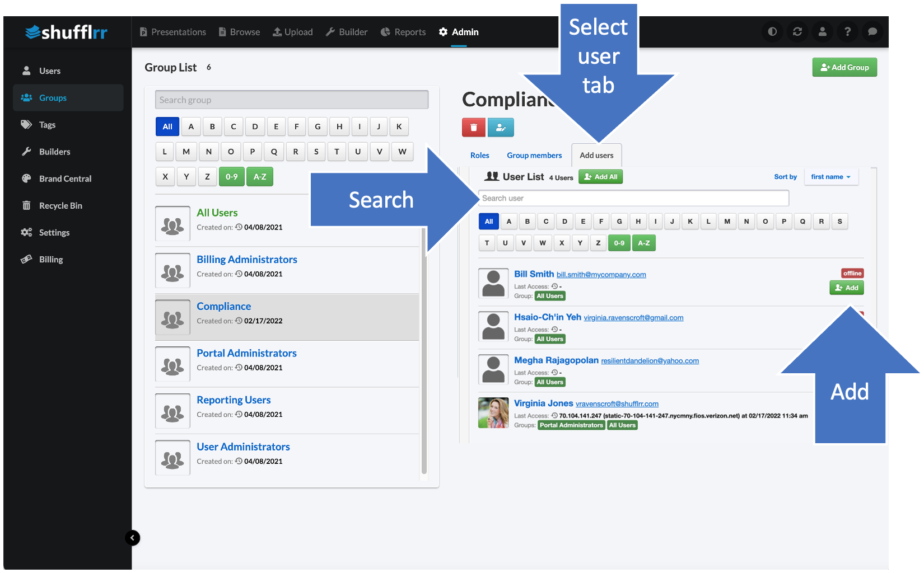Select the All filter in Group List
The width and height of the screenshot is (924, 573).
pos(167,126)
